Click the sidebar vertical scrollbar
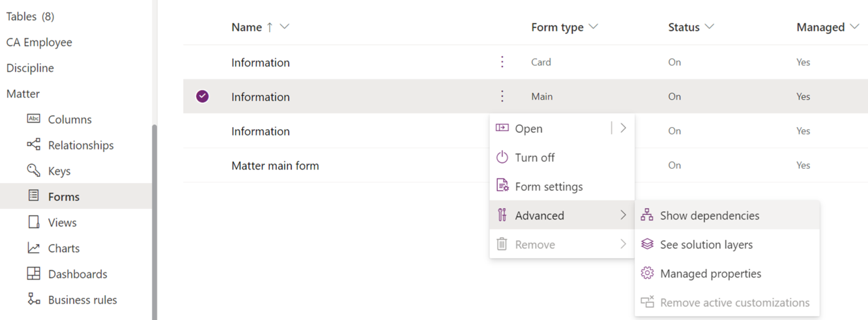Image resolution: width=868 pixels, height=320 pixels. (x=154, y=220)
